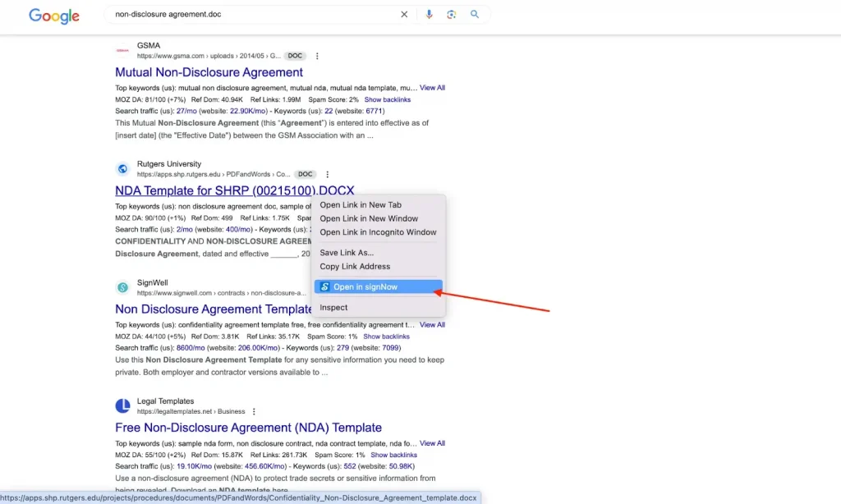
Task: Open three-dot options for GSMA result
Action: (x=317, y=56)
